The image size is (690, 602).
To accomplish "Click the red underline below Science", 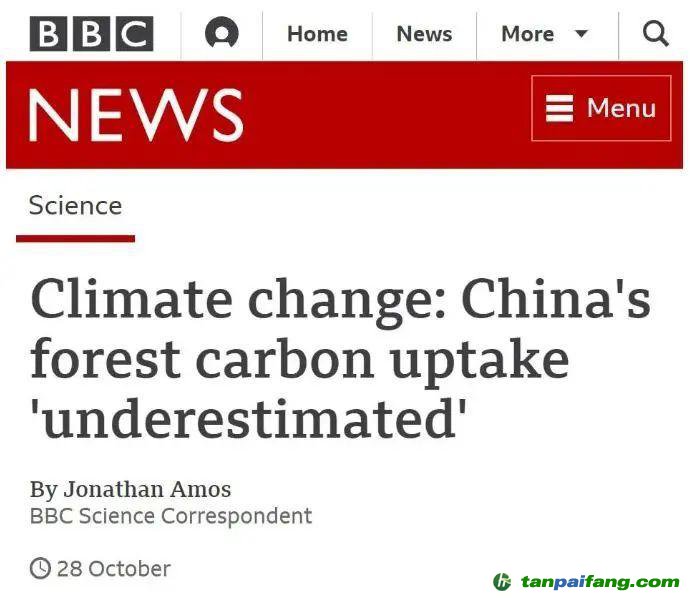I will 75,238.
